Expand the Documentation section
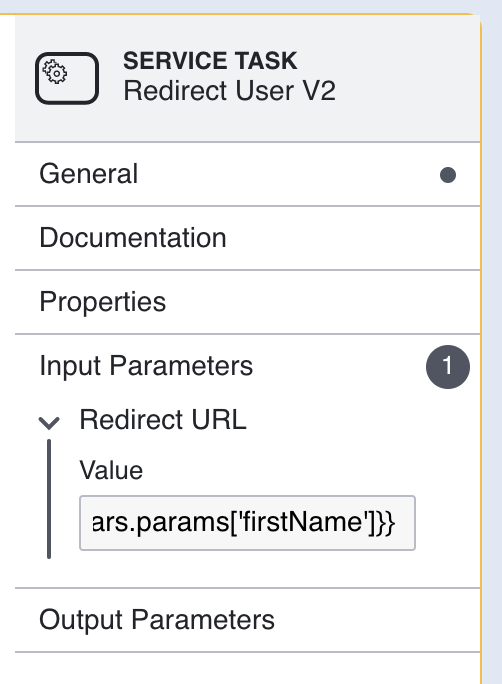This screenshot has width=502, height=684. [x=247, y=238]
